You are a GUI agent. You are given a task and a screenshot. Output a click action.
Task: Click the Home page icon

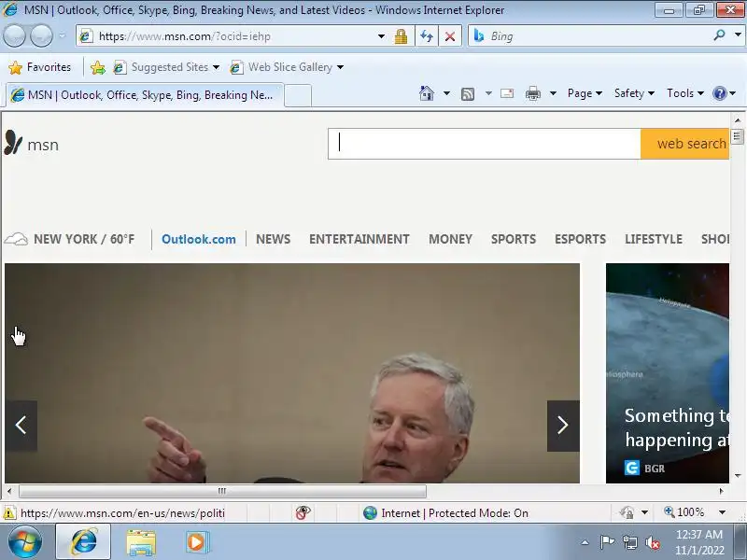427,92
